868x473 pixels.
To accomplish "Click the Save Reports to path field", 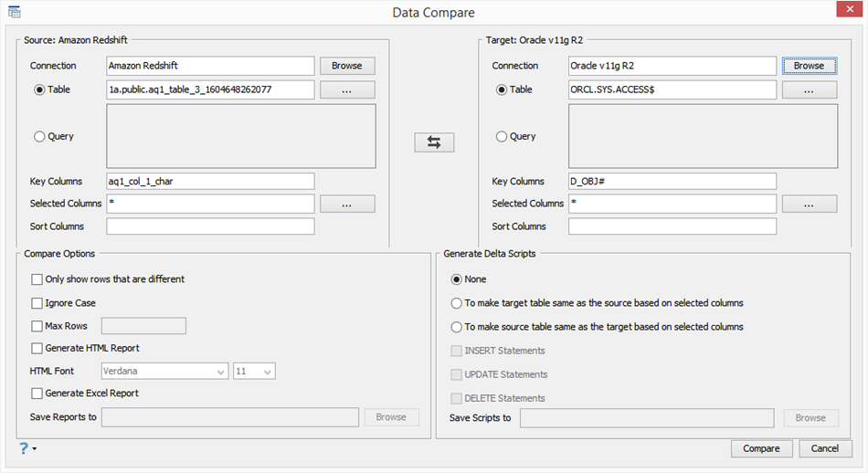I will click(x=230, y=417).
